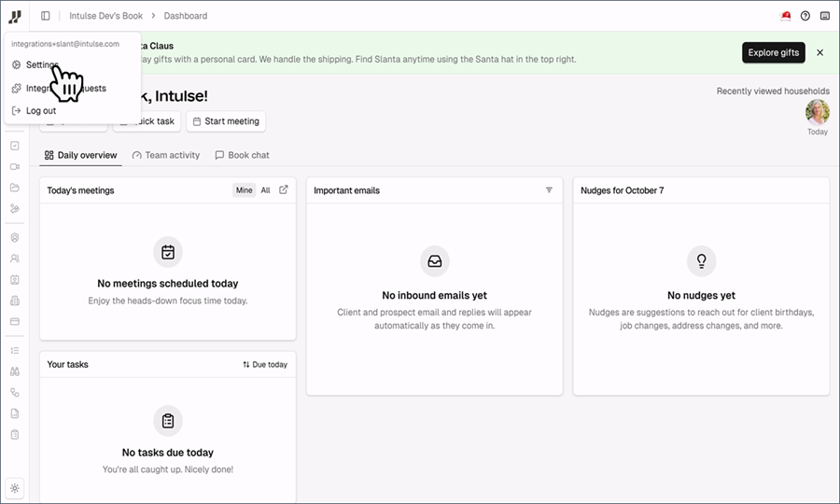Open the recently viewed household avatar
Screen dimensions: 840x504
point(817,112)
